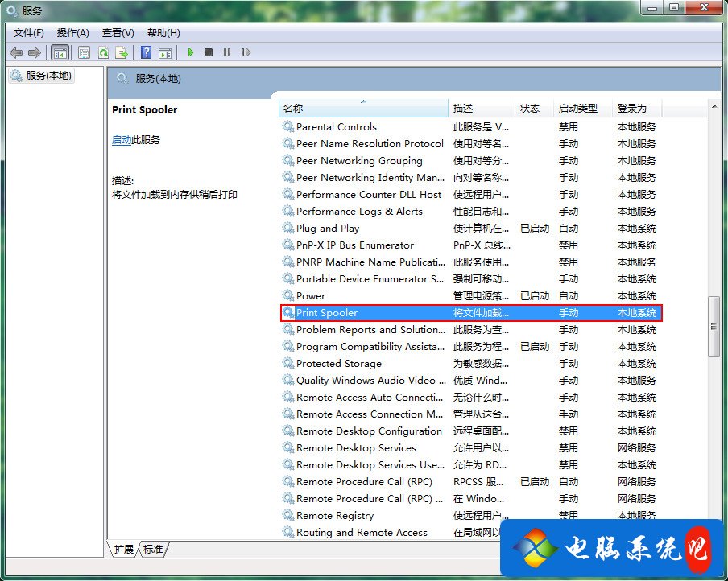Viewport: 728px width, 581px height.
Task: Click the Start Service play icon
Action: point(191,52)
